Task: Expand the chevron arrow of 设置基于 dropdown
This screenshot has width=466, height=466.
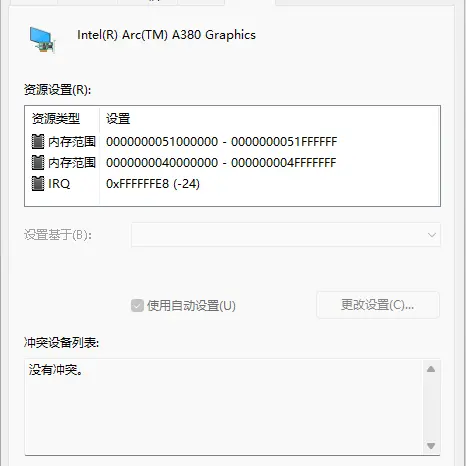Action: [x=431, y=235]
